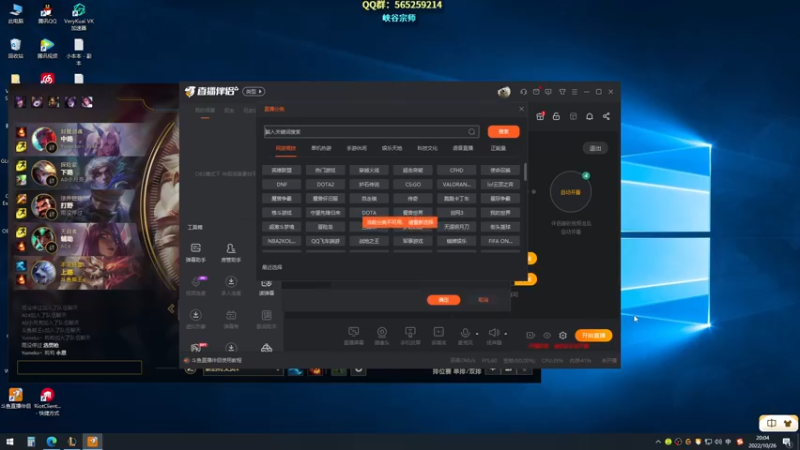The width and height of the screenshot is (800, 450).
Task: Open 腾讯QQ desktop shortcut
Action: point(46,14)
